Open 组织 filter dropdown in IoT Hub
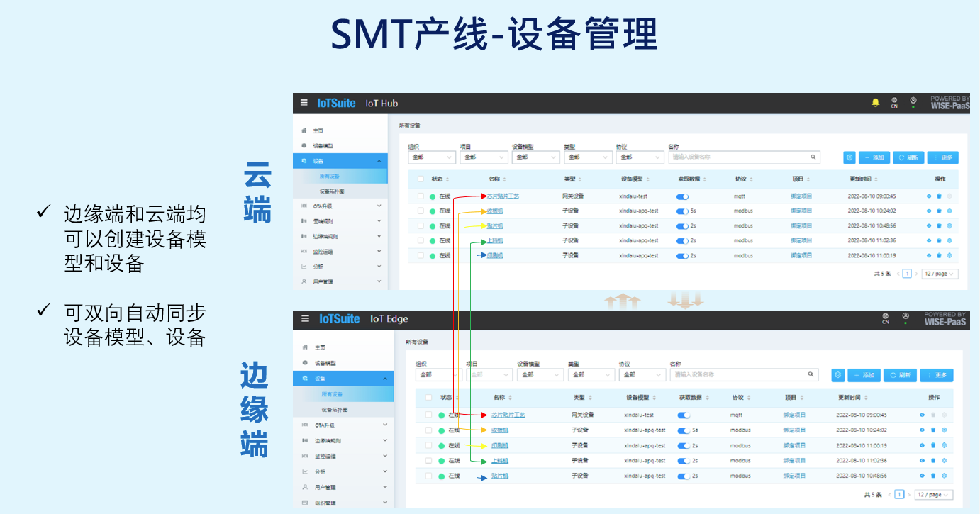Viewport: 980px width, 514px height. [x=431, y=157]
